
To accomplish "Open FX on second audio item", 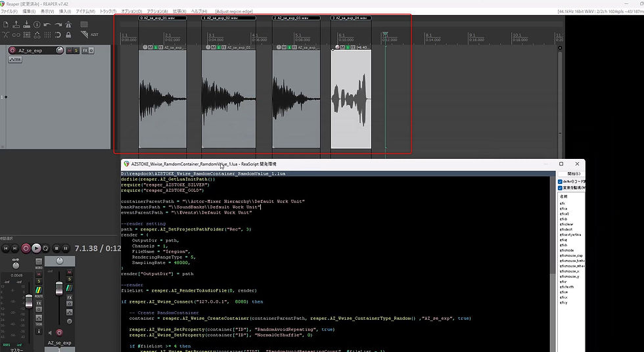I will tap(223, 47).
